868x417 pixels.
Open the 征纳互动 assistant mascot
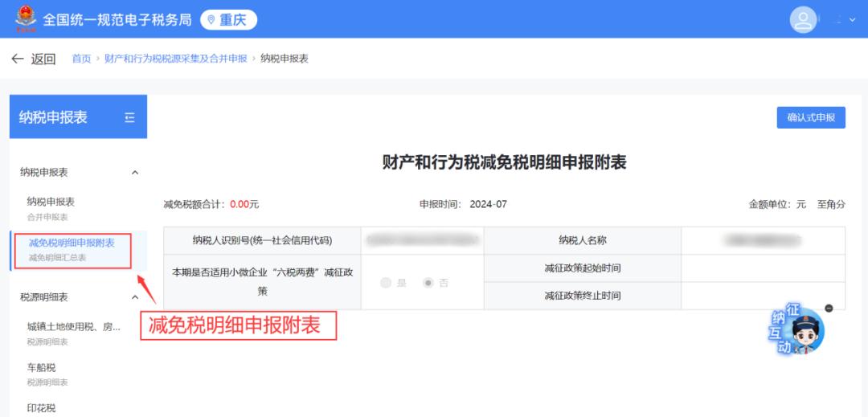[798, 331]
